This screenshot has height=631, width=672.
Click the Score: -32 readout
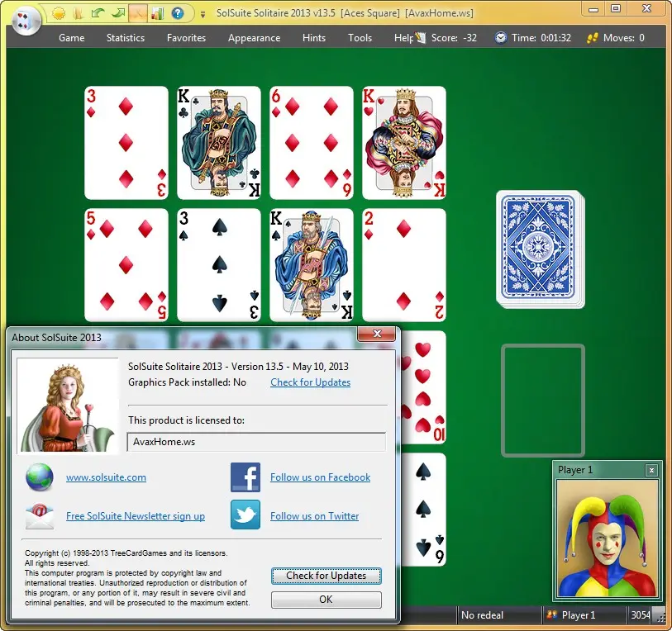pos(454,38)
